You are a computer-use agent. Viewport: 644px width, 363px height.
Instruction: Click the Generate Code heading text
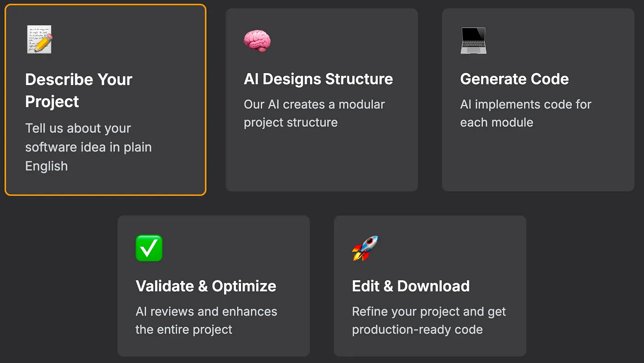[x=514, y=79]
